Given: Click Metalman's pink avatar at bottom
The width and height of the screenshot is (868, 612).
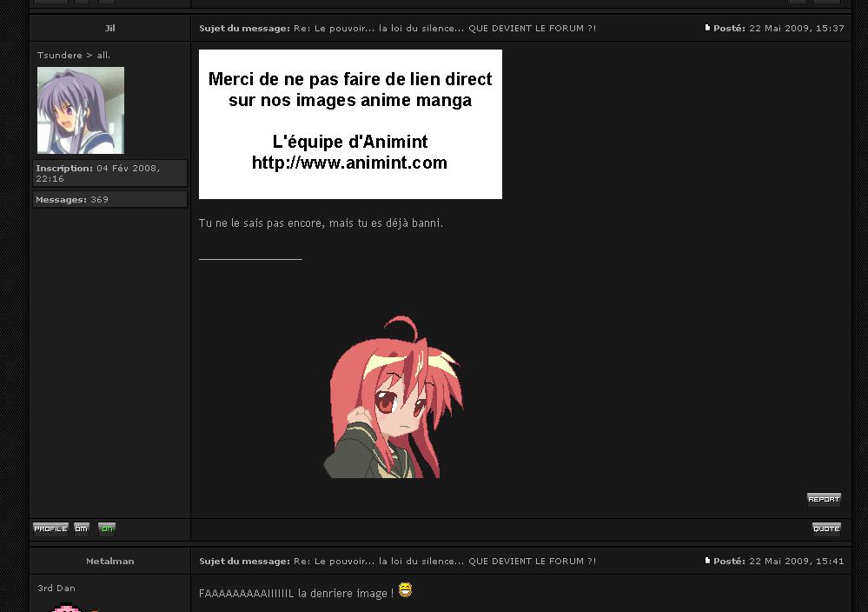Looking at the screenshot, I should click(x=68, y=608).
